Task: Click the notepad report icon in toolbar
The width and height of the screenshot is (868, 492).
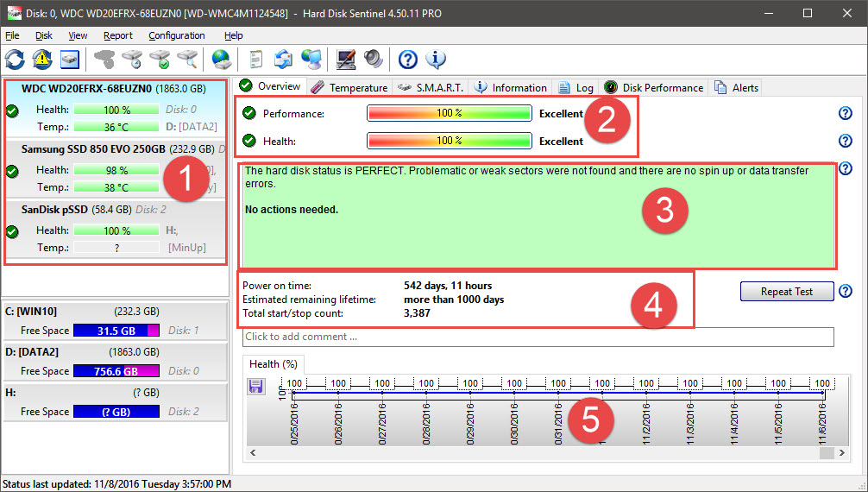Action: [x=255, y=59]
